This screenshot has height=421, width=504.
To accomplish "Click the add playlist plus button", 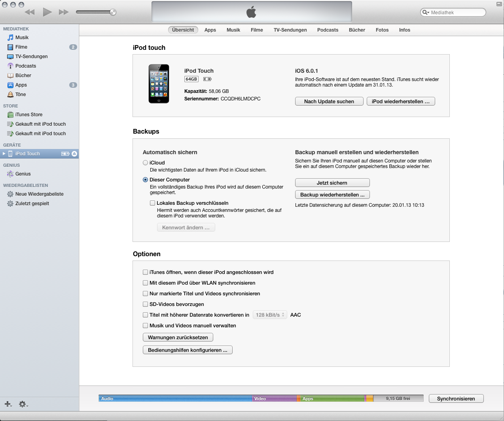I will point(8,404).
